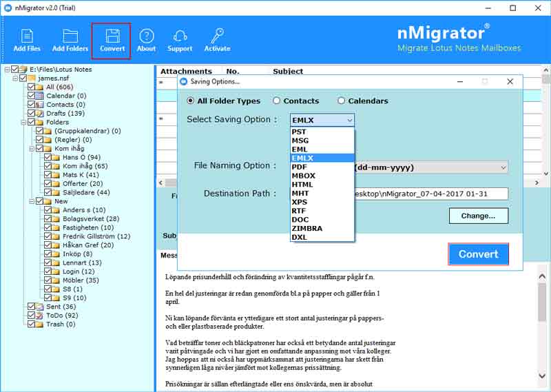Viewport: 551px width, 392px height.
Task: Click the Change... destination button
Action: (478, 216)
